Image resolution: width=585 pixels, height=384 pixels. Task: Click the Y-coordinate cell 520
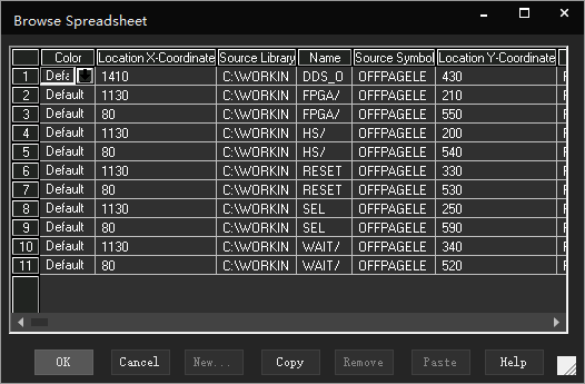click(497, 265)
